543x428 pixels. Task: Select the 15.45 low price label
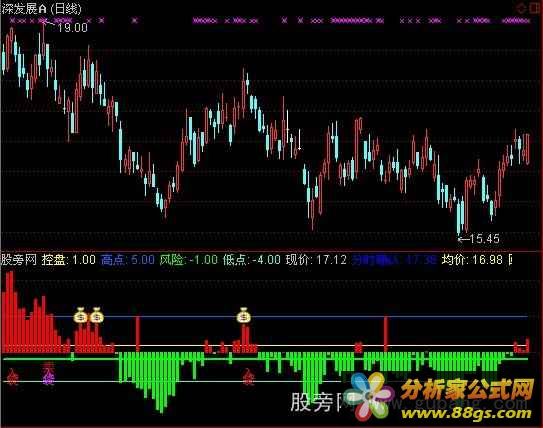[x=484, y=239]
